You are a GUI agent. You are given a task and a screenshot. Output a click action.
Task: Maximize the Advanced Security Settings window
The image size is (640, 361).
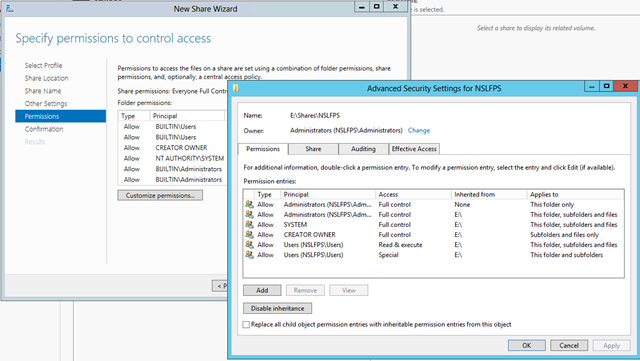pyautogui.click(x=607, y=86)
